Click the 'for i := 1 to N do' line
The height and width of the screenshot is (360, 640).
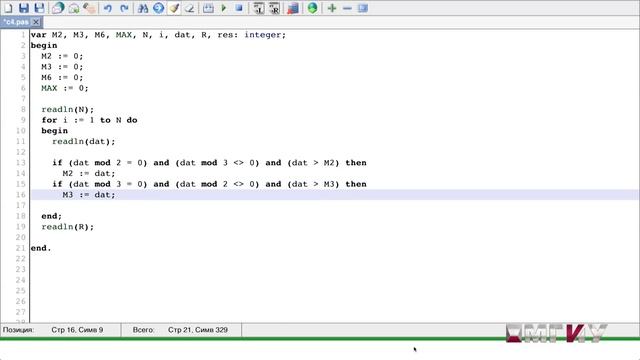click(x=89, y=120)
